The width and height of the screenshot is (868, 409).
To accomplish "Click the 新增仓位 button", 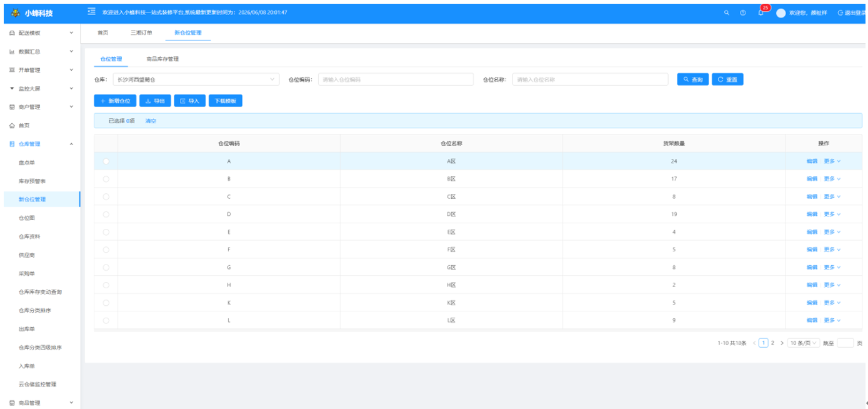I will (x=115, y=101).
